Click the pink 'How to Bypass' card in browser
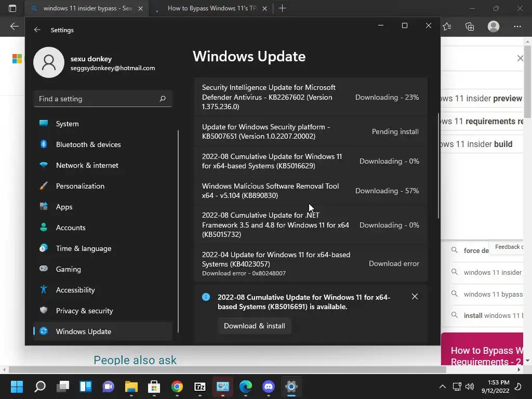532x399 pixels. click(x=482, y=350)
